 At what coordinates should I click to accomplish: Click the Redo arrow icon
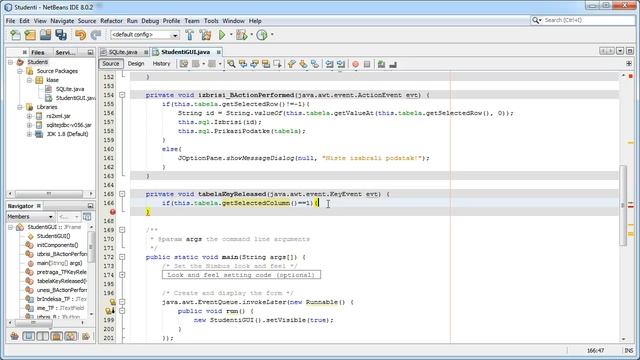coord(96,35)
